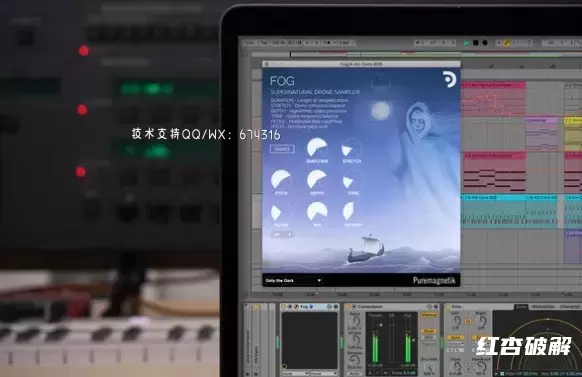This screenshot has height=377, width=582.
Task: Click the Fog plugin window title bar
Action: pyautogui.click(x=361, y=64)
